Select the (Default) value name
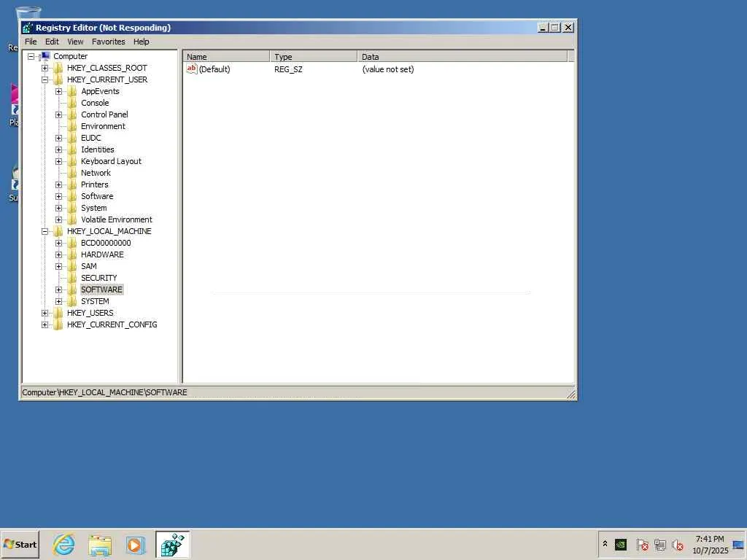 214,69
